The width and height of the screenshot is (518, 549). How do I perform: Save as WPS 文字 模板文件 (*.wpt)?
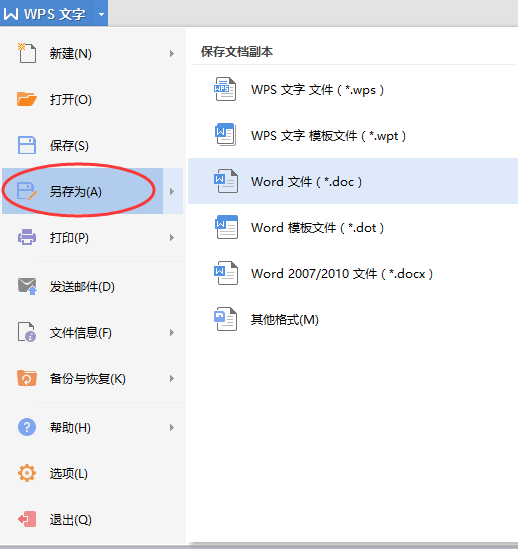click(x=353, y=135)
